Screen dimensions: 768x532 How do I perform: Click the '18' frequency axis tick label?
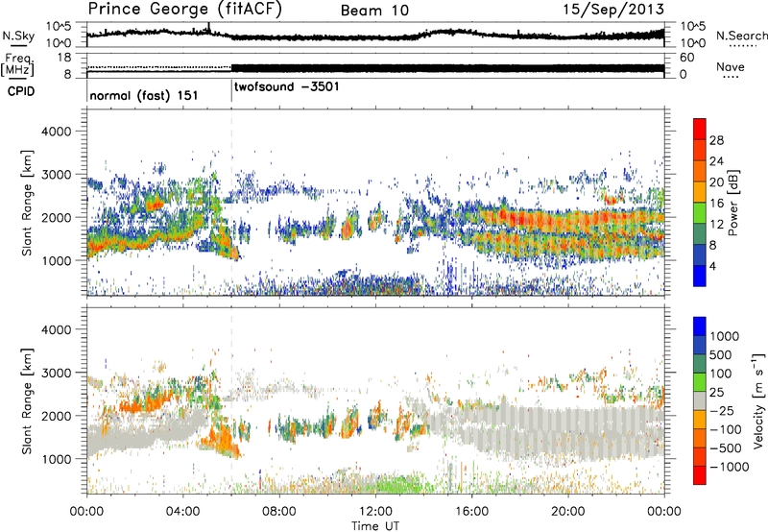tap(64, 58)
